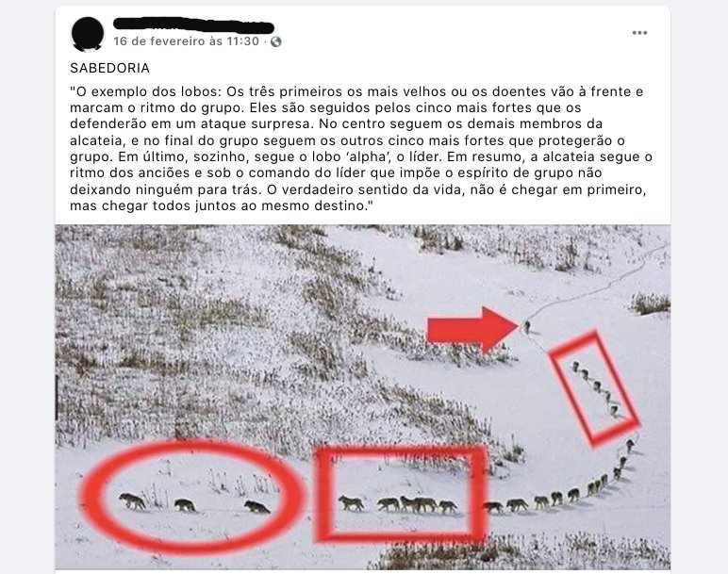Open the three-dot post options menu
Screen dimensions: 728x574
[x=639, y=32]
